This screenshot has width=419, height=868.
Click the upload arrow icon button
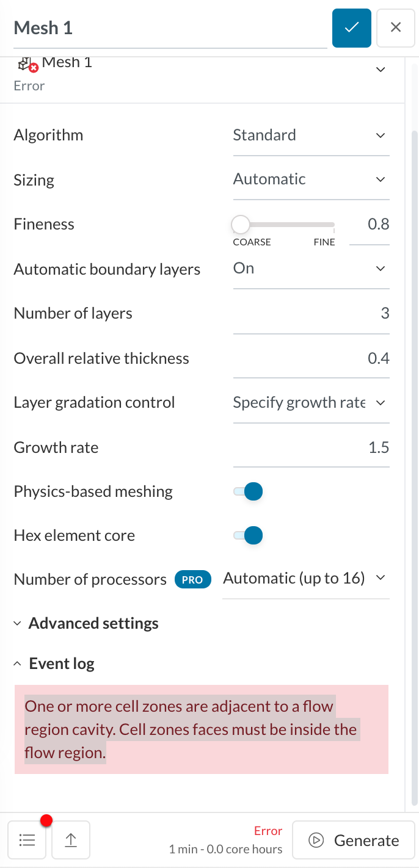(71, 840)
